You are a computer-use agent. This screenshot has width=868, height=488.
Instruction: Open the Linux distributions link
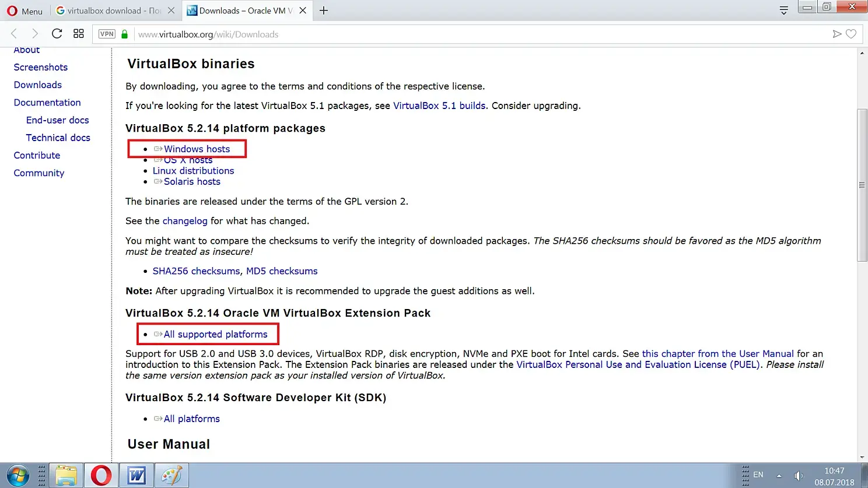(x=193, y=171)
